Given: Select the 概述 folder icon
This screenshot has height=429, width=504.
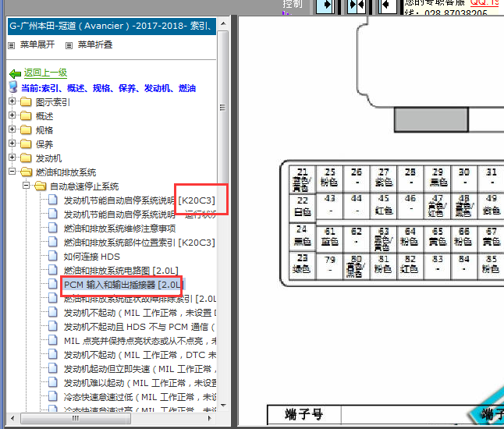Looking at the screenshot, I should 26,116.
